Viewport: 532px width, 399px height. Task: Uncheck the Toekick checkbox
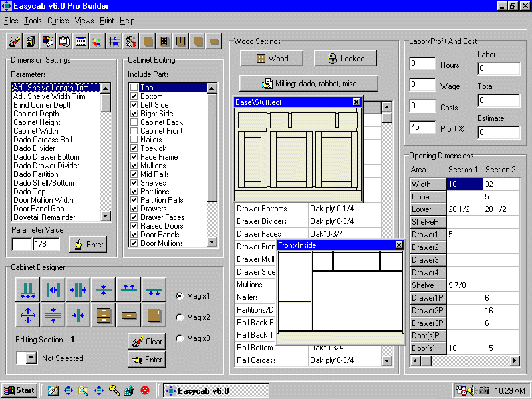click(134, 148)
